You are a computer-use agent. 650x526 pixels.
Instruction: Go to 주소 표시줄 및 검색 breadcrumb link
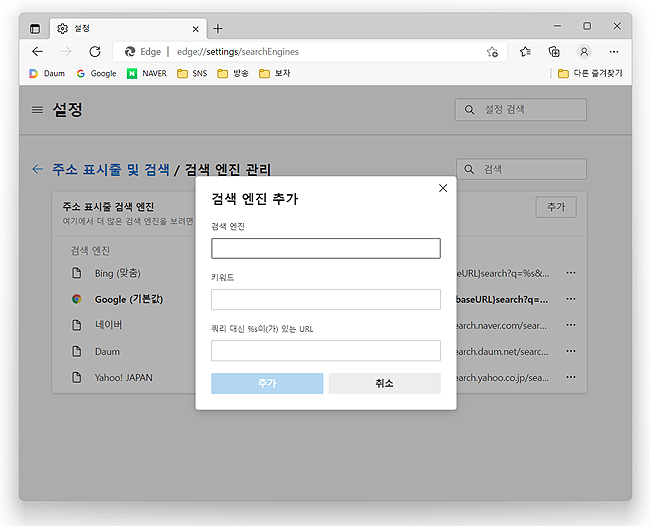pyautogui.click(x=111, y=170)
